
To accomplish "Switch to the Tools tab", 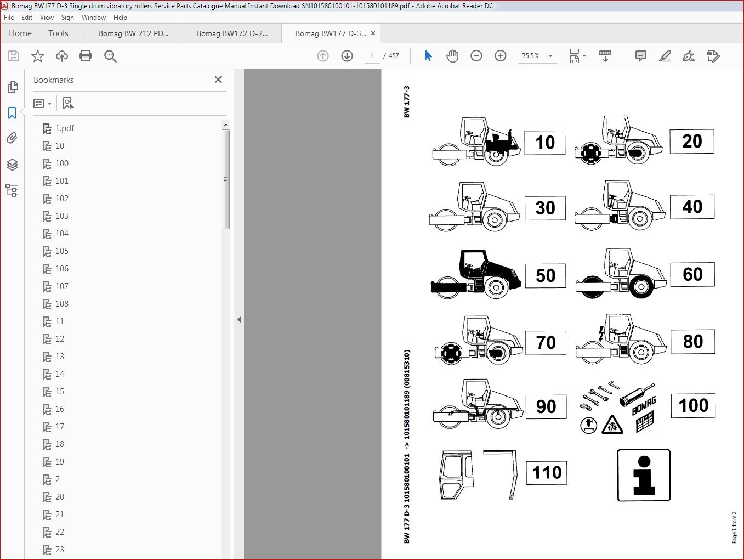I will [x=58, y=33].
